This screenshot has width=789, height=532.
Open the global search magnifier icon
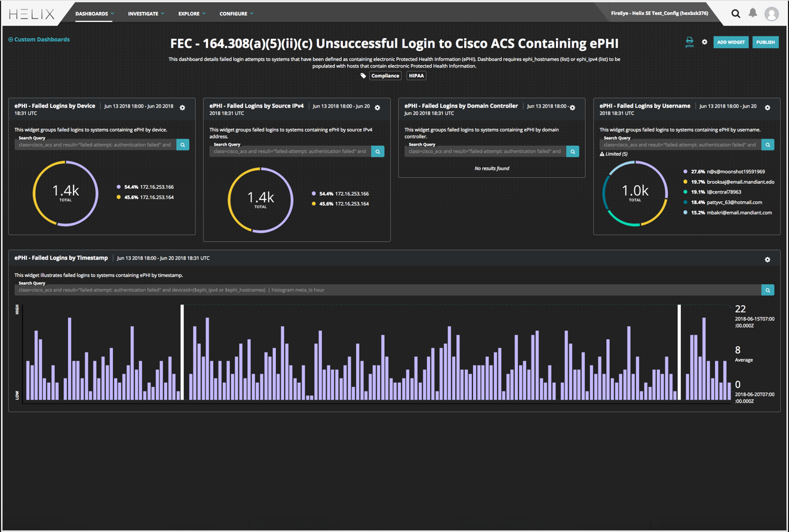tap(736, 14)
